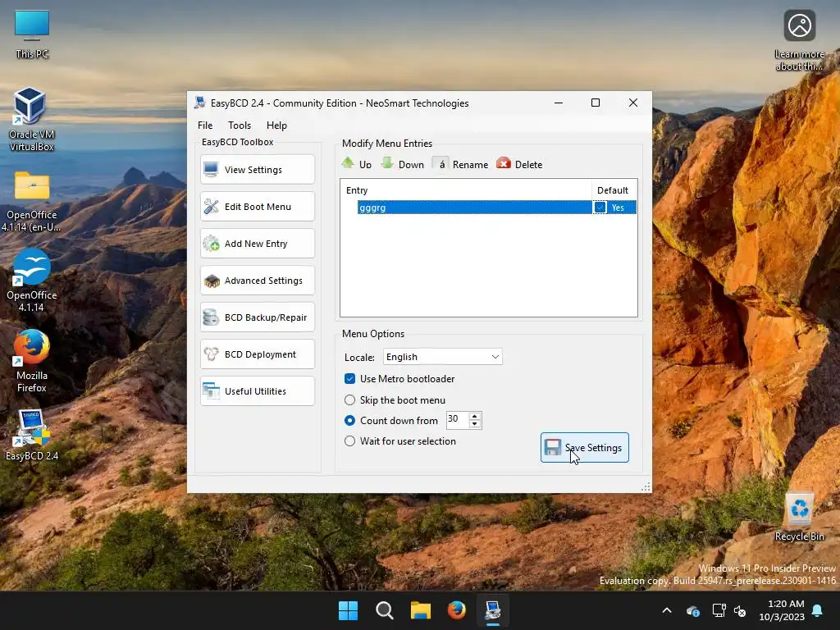Click Save Settings
Viewport: 840px width, 630px height.
coord(584,447)
